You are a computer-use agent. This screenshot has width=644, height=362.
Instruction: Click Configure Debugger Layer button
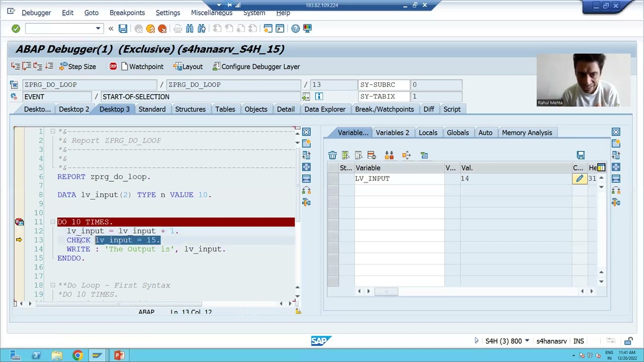pyautogui.click(x=256, y=66)
